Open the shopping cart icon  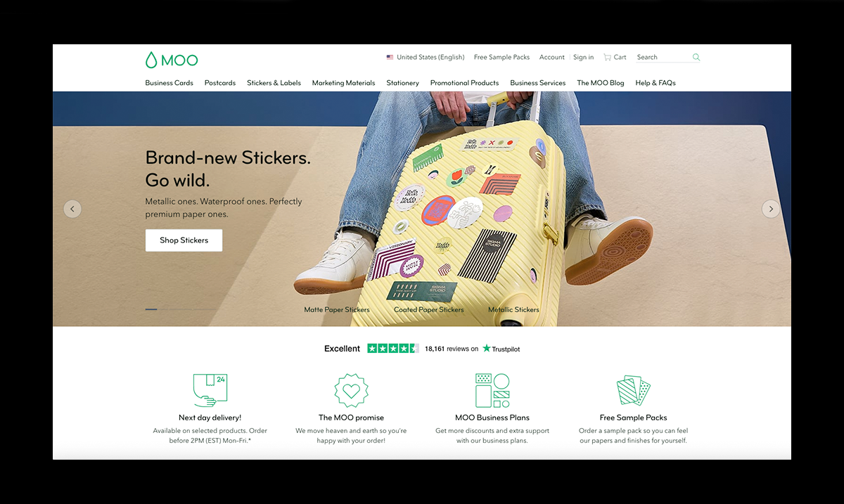[x=607, y=58]
